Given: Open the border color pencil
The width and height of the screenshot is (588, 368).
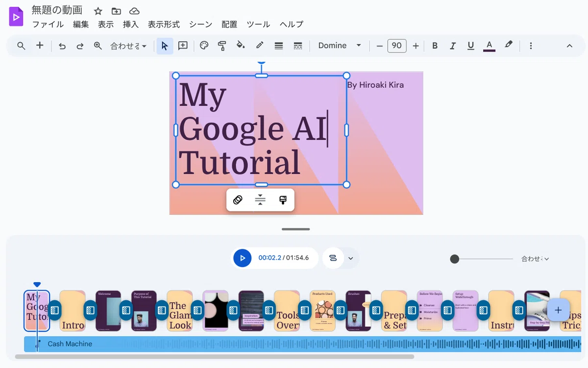Looking at the screenshot, I should 260,46.
